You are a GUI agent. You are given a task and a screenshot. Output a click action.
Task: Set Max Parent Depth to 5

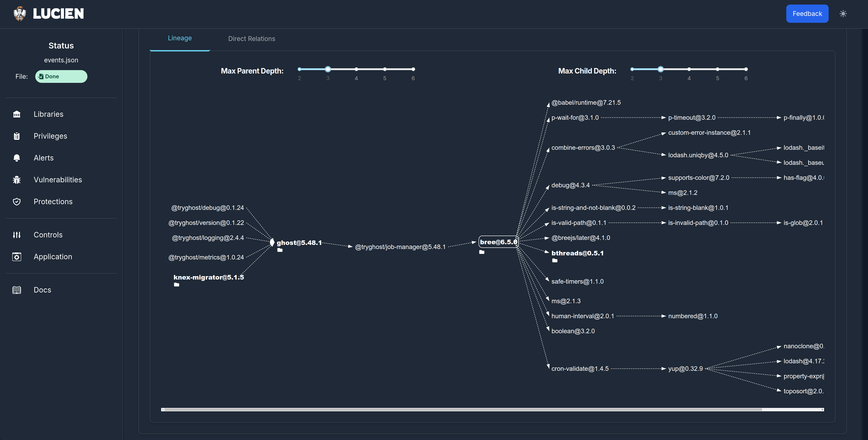(384, 69)
